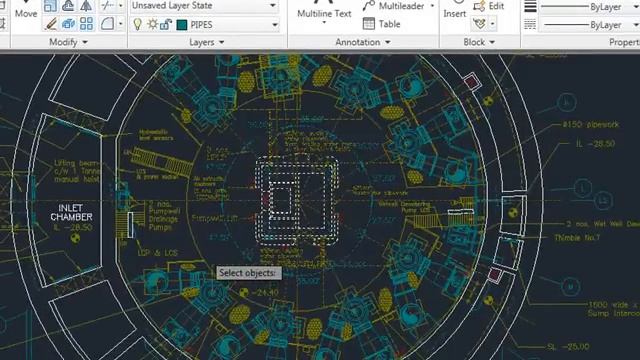Select the Trim tool
The height and width of the screenshot is (360, 640).
(107, 6)
